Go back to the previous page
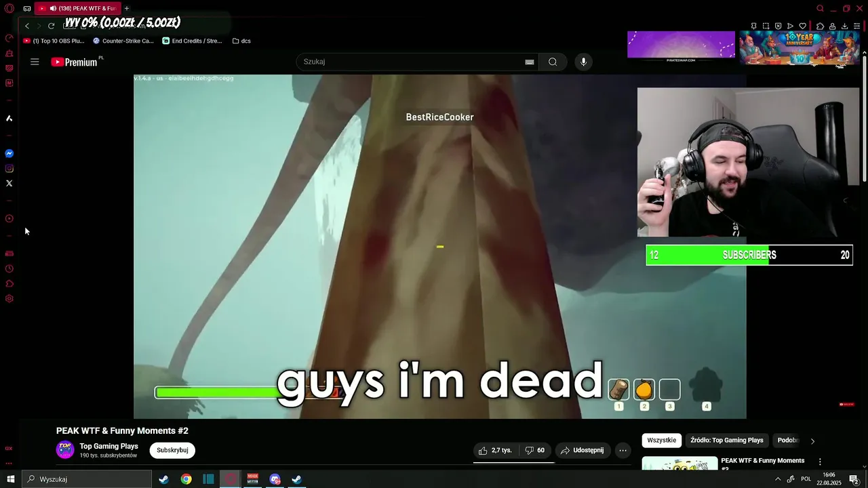868x488 pixels. click(27, 26)
